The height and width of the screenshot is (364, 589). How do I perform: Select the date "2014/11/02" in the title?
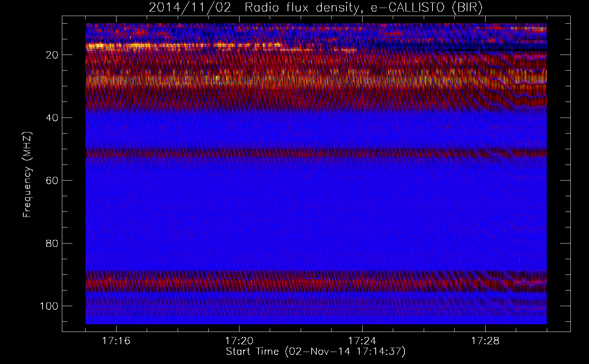click(190, 8)
